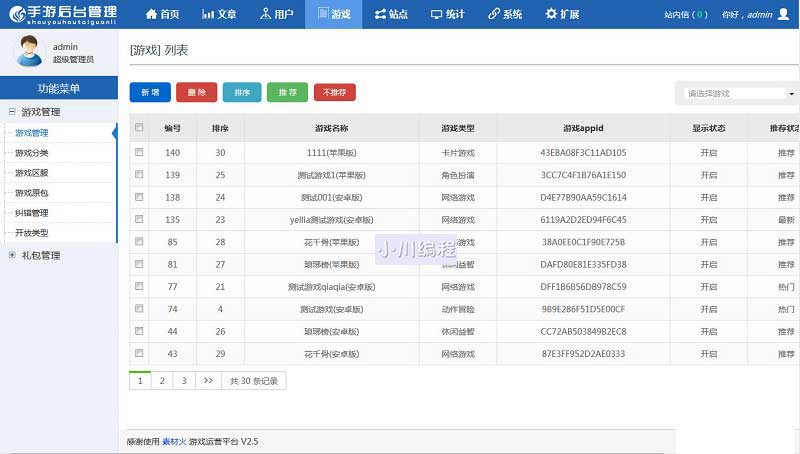The image size is (800, 454).
Task: Select 游戏区服 in sidebar
Action: point(32,173)
